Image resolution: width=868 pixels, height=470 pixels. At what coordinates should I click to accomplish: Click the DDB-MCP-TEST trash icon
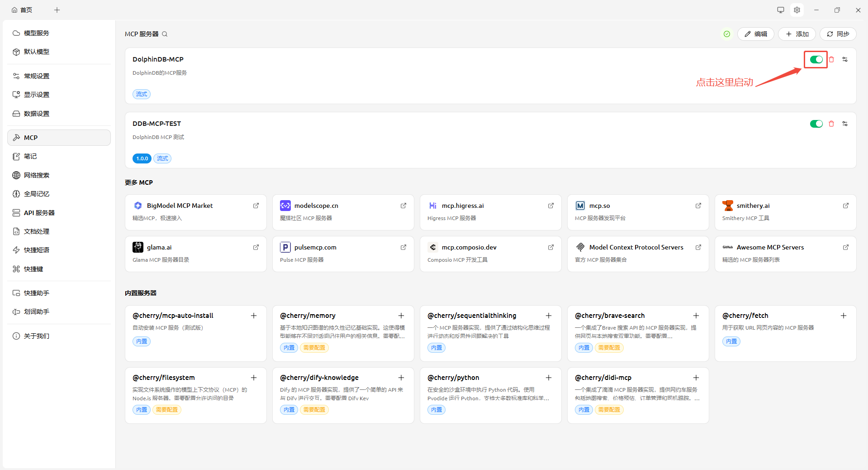pos(831,124)
